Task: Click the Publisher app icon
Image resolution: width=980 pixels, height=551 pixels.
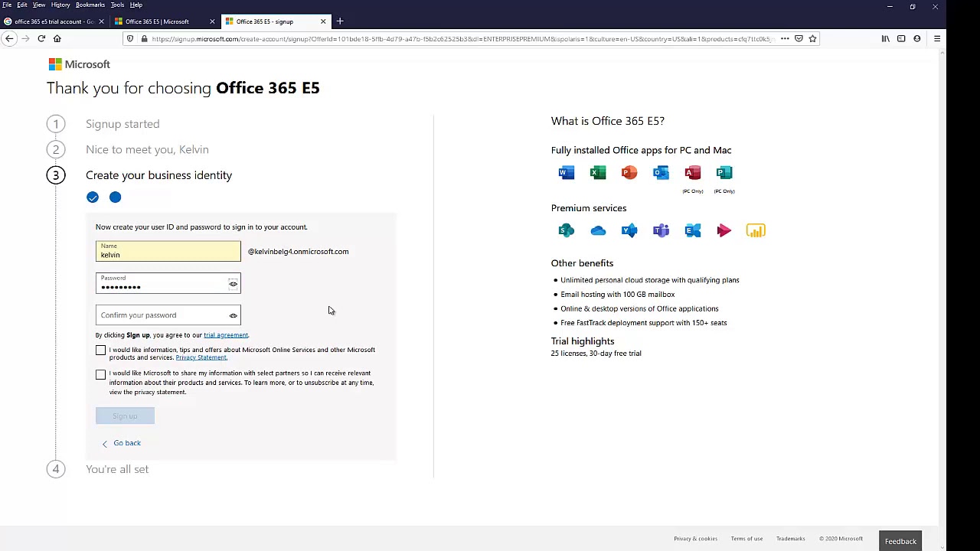Action: pyautogui.click(x=724, y=173)
